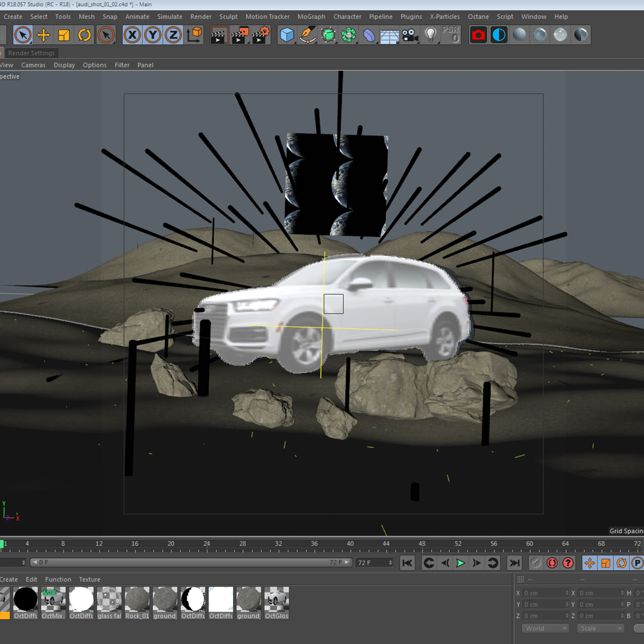Select the Rock_01 material thumbnail
This screenshot has height=644, width=644.
click(x=137, y=603)
